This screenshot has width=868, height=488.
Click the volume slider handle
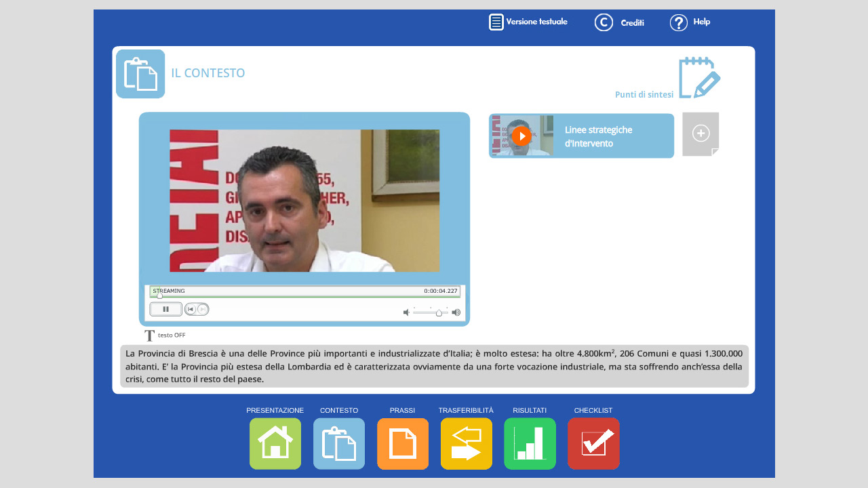point(439,313)
